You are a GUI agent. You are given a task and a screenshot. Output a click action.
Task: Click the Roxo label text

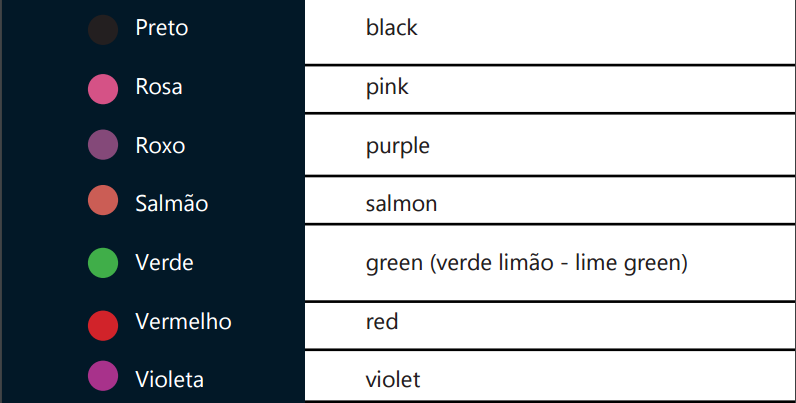[x=160, y=146]
